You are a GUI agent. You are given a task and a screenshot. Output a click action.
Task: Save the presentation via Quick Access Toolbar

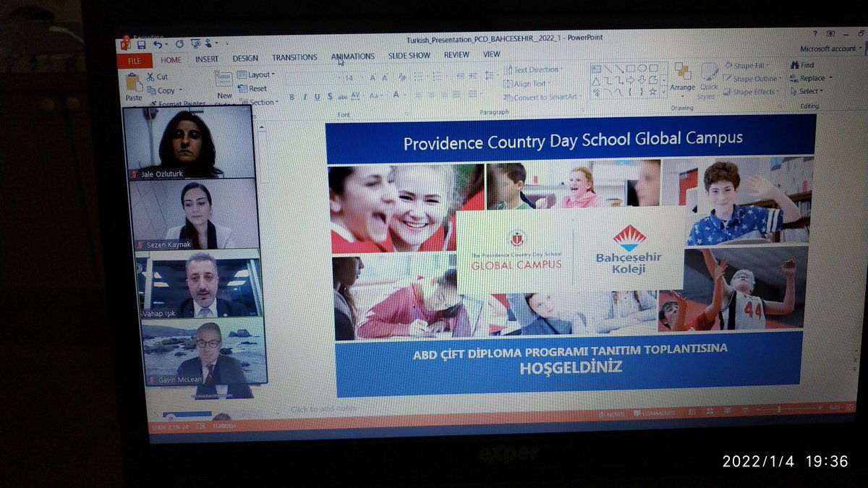[141, 44]
